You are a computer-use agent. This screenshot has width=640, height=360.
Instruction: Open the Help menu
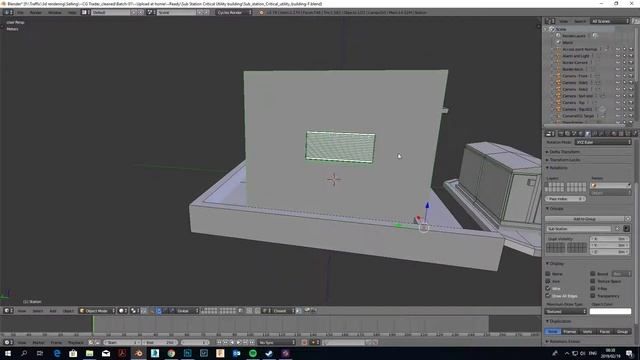tap(72, 12)
